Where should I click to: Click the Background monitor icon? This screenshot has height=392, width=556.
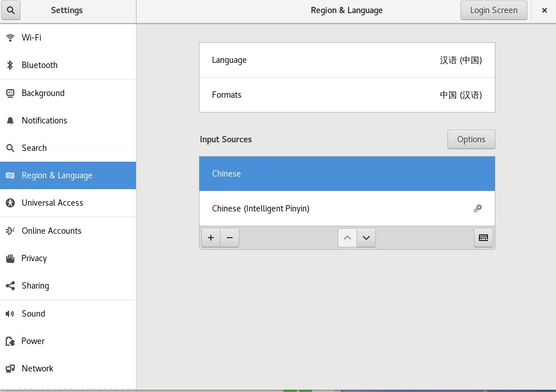point(10,93)
